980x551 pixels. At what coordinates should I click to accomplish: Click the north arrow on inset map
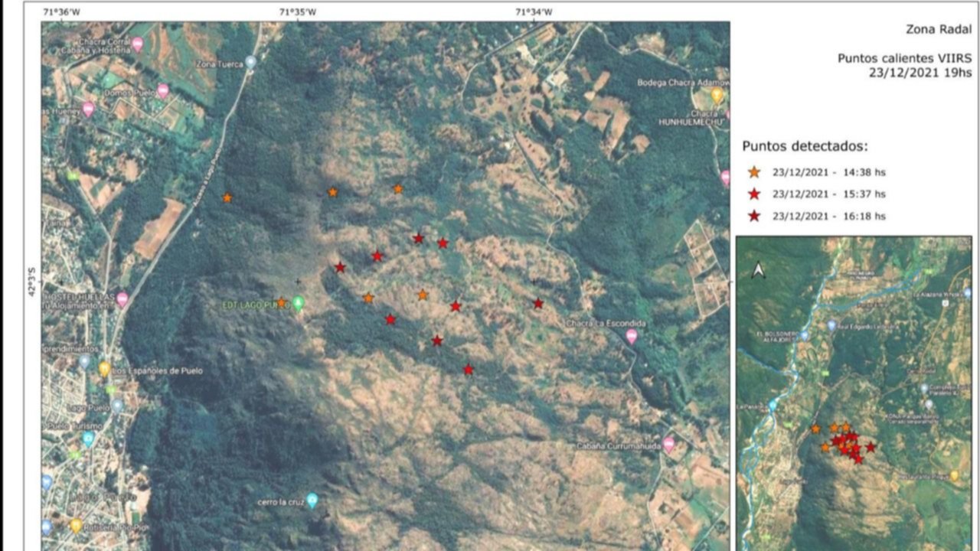758,270
